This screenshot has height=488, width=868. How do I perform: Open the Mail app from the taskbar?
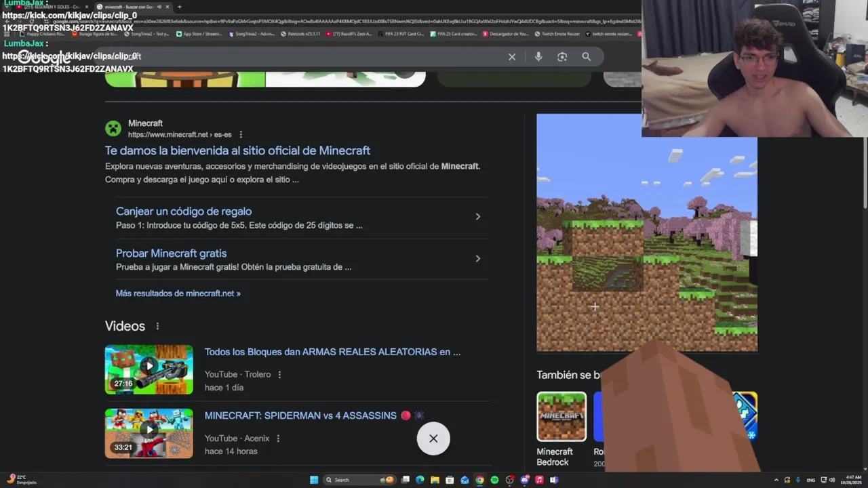465,480
